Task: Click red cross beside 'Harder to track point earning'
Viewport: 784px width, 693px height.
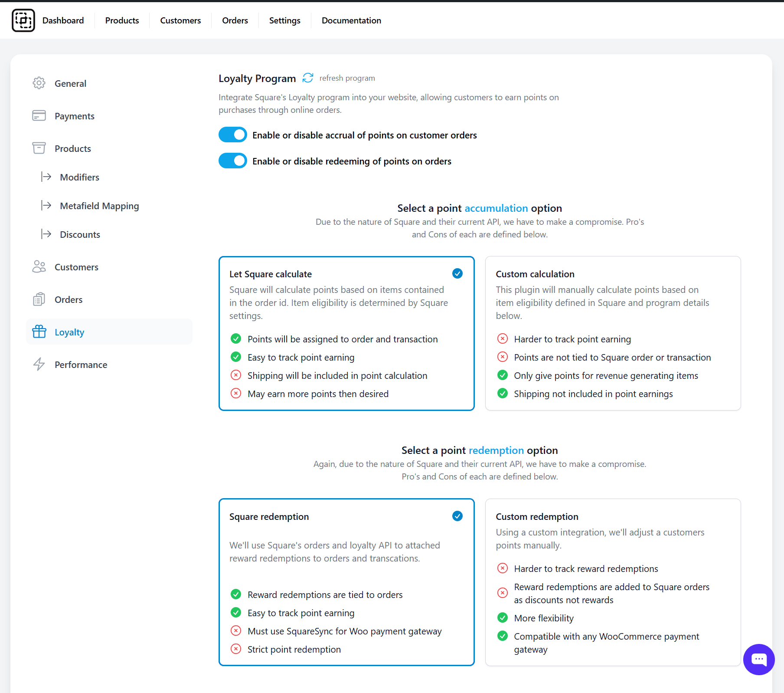Action: (x=503, y=339)
